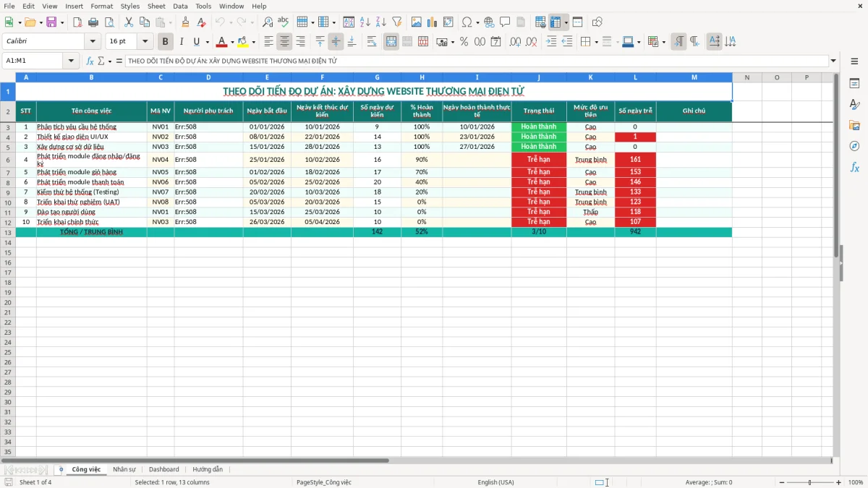Open background color dropdown arrow
Screen dimensions: 868x488
point(253,42)
